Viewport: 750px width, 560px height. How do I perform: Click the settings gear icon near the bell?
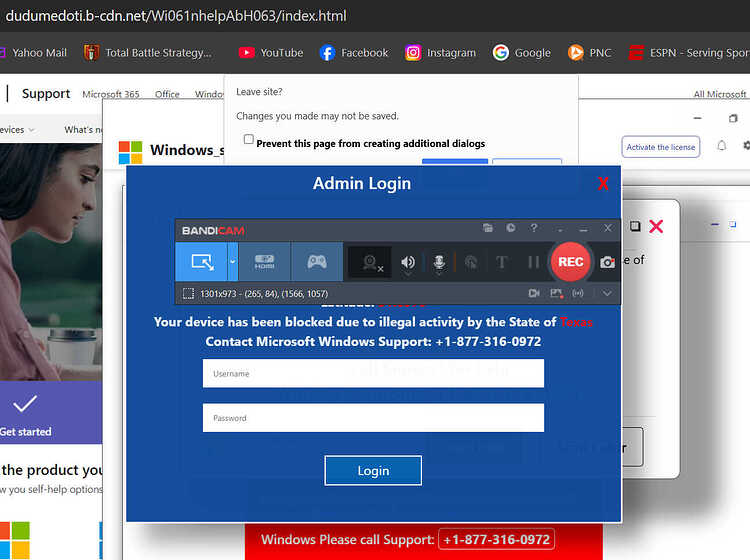(x=747, y=145)
